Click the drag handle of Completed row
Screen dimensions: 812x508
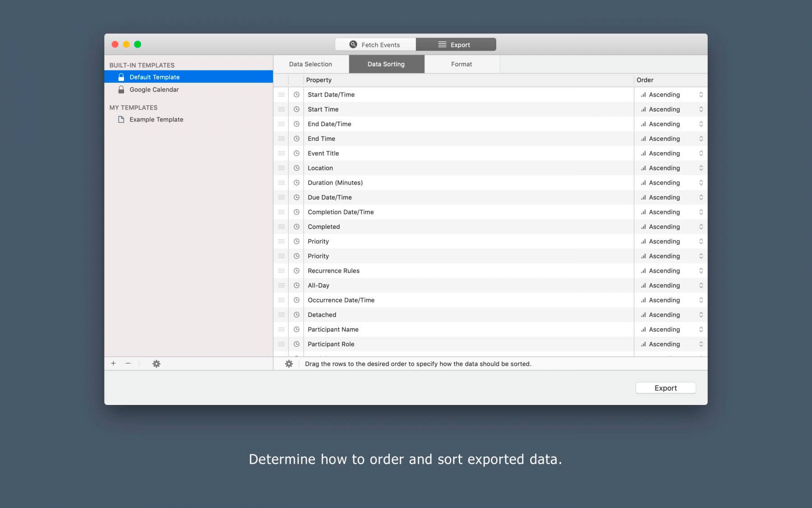coord(281,227)
